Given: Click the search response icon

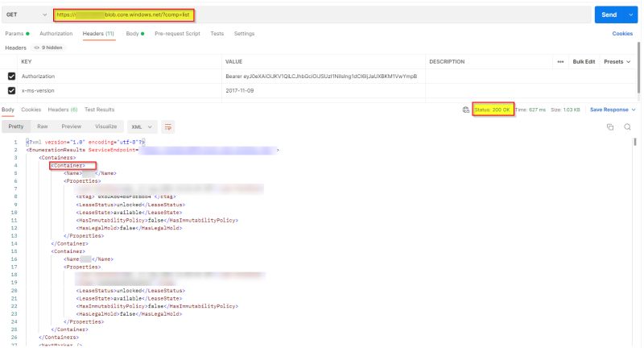Looking at the screenshot, I should pos(627,127).
